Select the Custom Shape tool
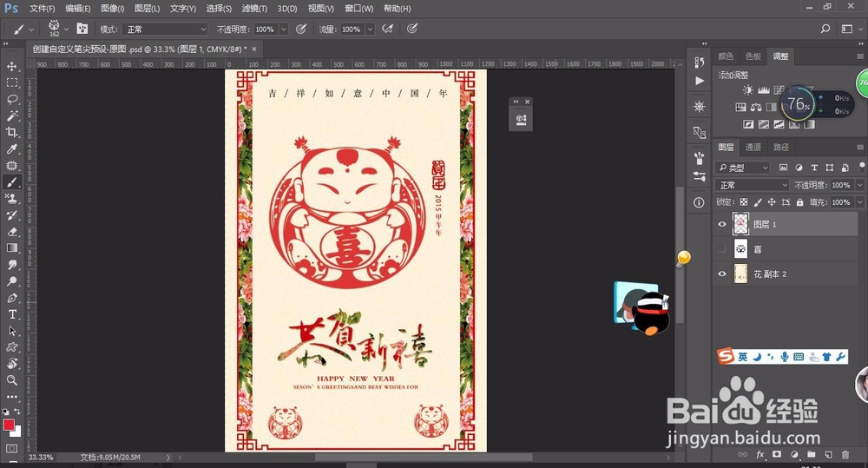 tap(11, 347)
